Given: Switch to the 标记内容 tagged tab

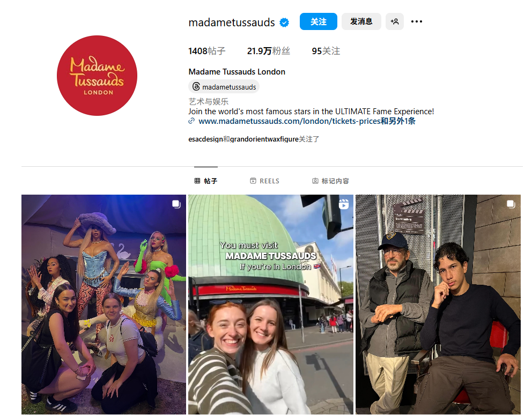Looking at the screenshot, I should (330, 181).
